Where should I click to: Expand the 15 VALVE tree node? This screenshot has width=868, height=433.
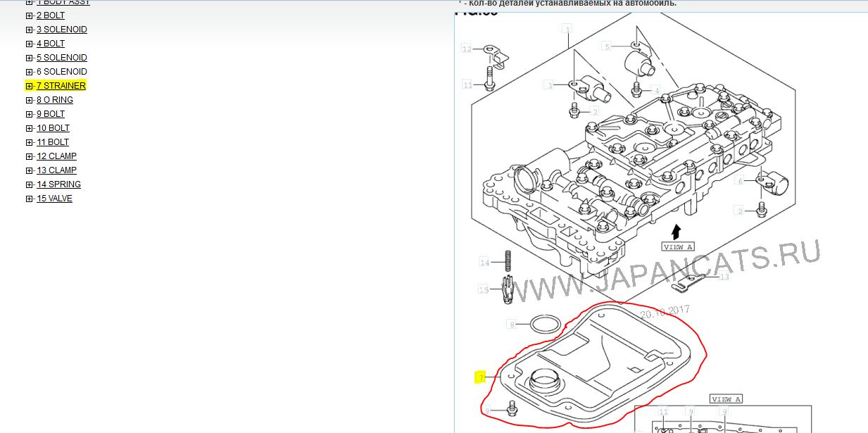pos(29,199)
